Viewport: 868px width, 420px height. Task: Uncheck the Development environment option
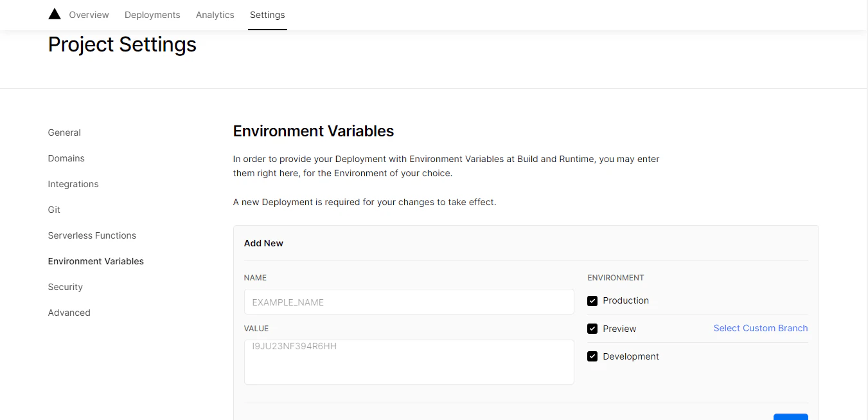click(592, 356)
